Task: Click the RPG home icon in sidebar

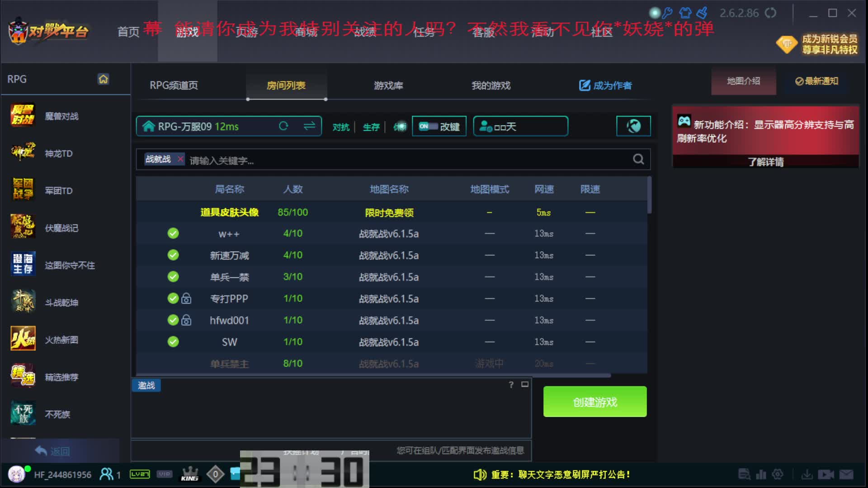Action: click(x=103, y=79)
